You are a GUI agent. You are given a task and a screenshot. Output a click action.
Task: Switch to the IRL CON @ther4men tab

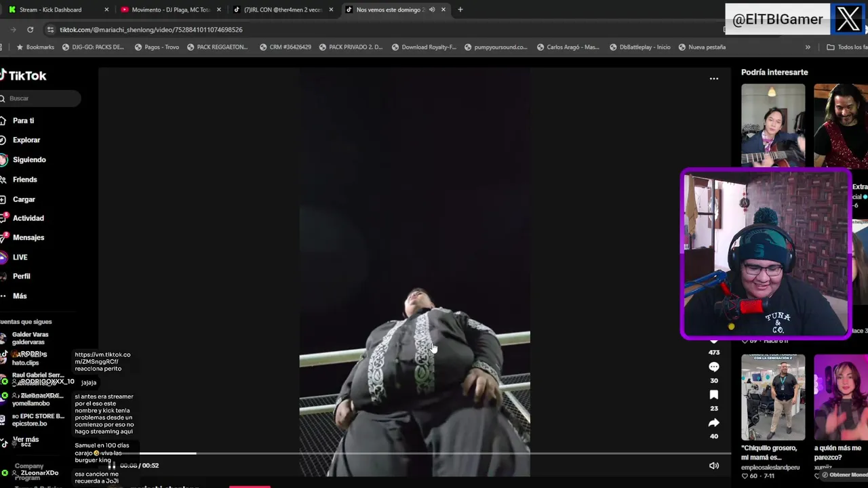pyautogui.click(x=283, y=9)
